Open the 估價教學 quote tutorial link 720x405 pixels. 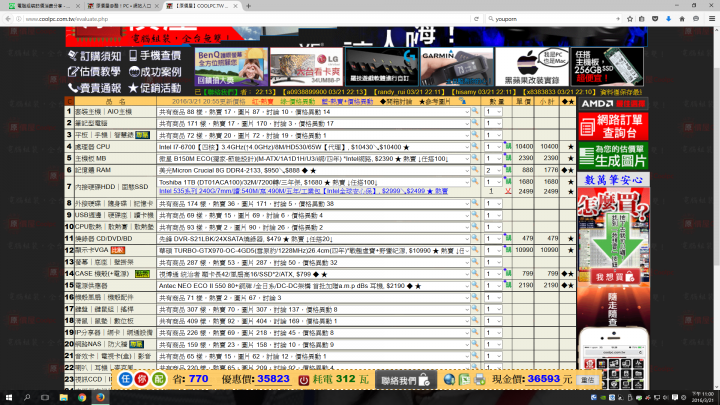(x=94, y=72)
